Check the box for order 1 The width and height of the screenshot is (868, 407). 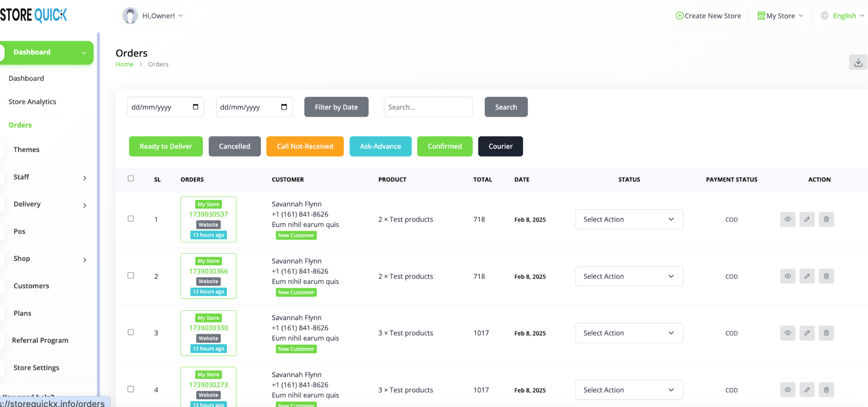tap(131, 219)
